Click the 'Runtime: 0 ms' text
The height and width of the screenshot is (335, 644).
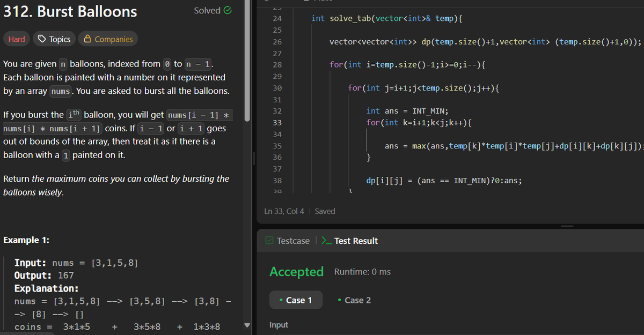click(362, 272)
